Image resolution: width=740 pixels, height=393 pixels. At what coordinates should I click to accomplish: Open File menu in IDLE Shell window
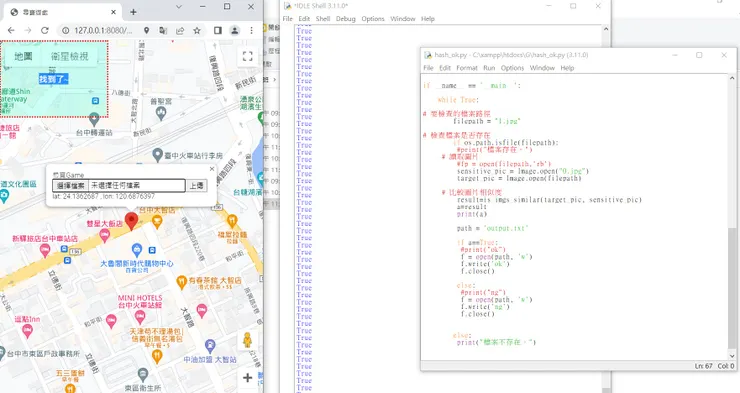[x=287, y=19]
